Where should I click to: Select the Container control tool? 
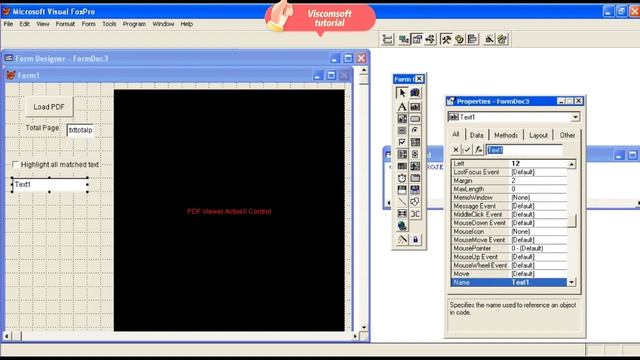[x=402, y=213]
